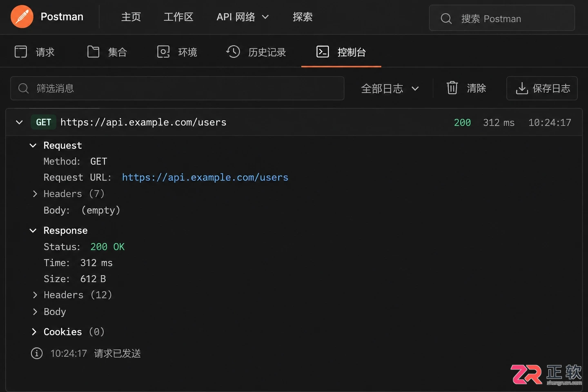Image resolution: width=588 pixels, height=392 pixels.
Task: Expand request Headers (7)
Action: [35, 194]
